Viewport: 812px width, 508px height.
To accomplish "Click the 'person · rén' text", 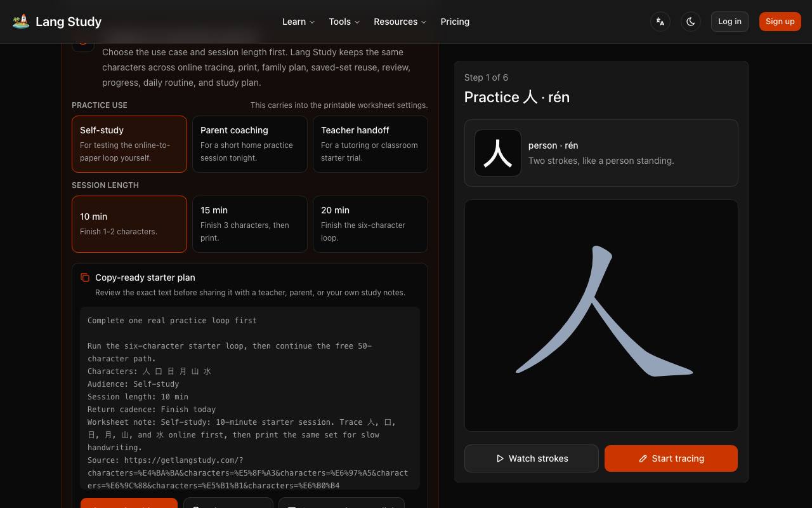I will click(553, 145).
